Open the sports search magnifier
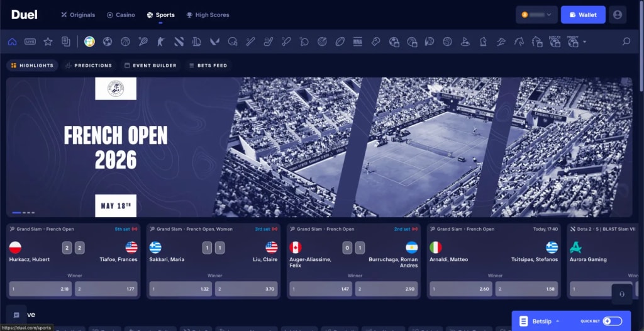The width and height of the screenshot is (644, 331). coord(626,42)
